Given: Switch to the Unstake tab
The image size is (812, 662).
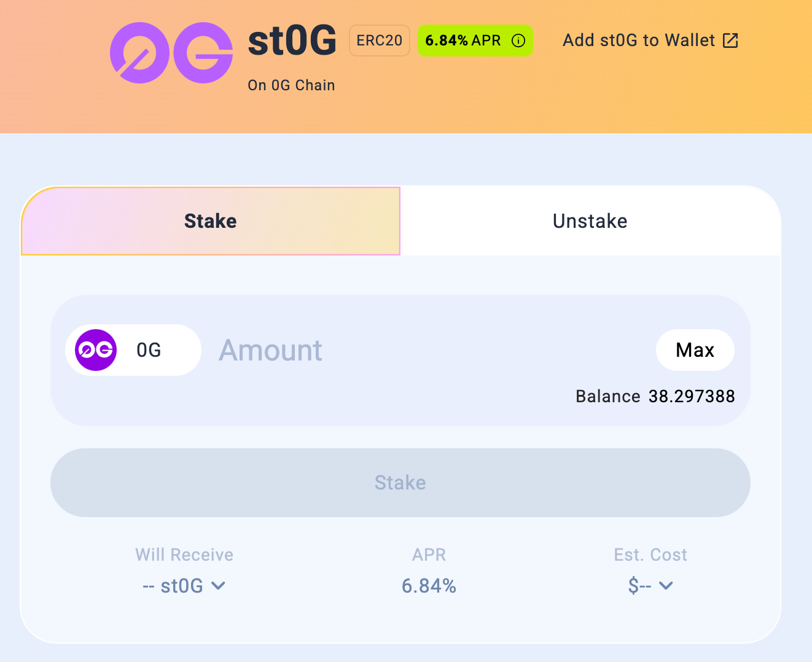Looking at the screenshot, I should click(x=590, y=221).
